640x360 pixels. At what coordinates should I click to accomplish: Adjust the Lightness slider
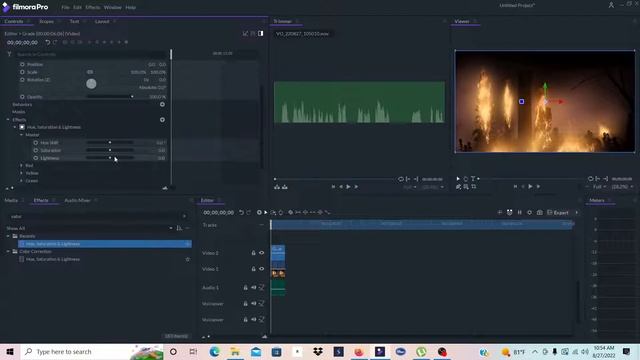click(109, 158)
